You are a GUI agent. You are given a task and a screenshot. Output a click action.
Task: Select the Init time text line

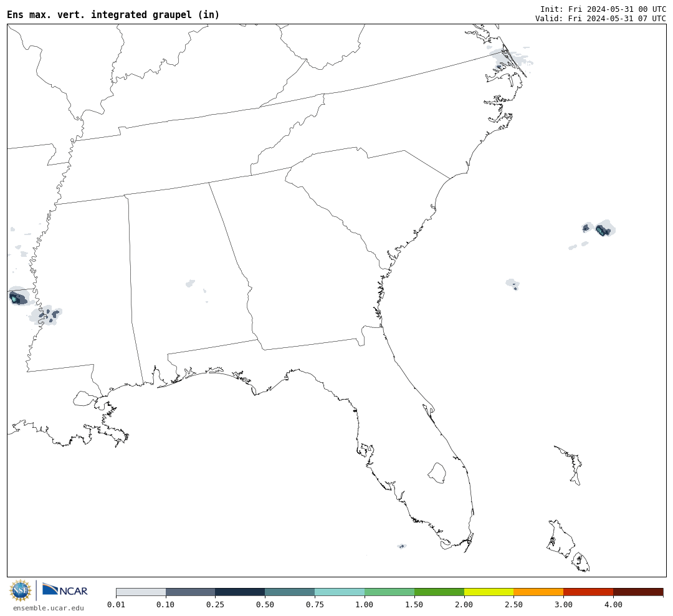point(603,9)
